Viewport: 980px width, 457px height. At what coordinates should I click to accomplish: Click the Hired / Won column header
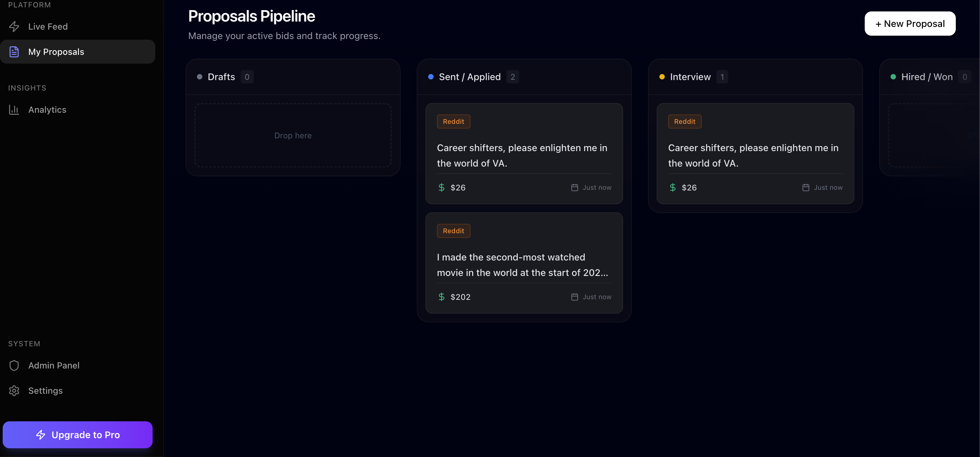click(x=927, y=77)
